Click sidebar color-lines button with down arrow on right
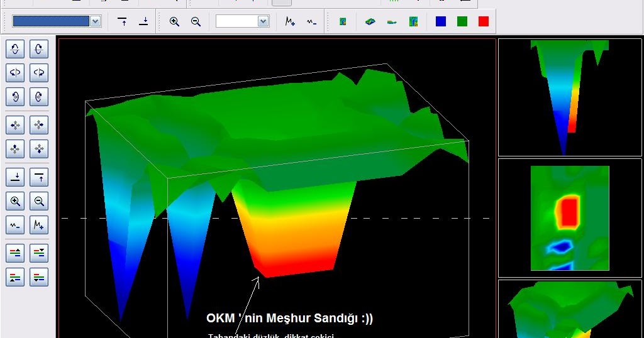 39,253
